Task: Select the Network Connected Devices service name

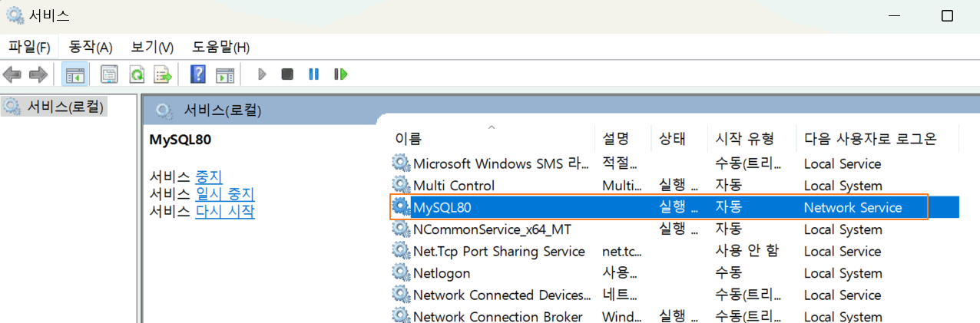Action: pos(502,295)
